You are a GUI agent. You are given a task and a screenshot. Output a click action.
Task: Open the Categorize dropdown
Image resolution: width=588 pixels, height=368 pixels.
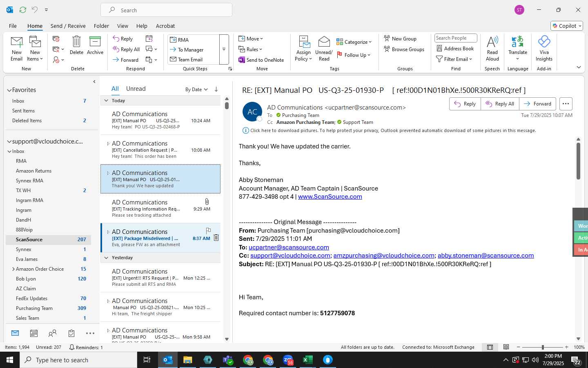point(354,42)
